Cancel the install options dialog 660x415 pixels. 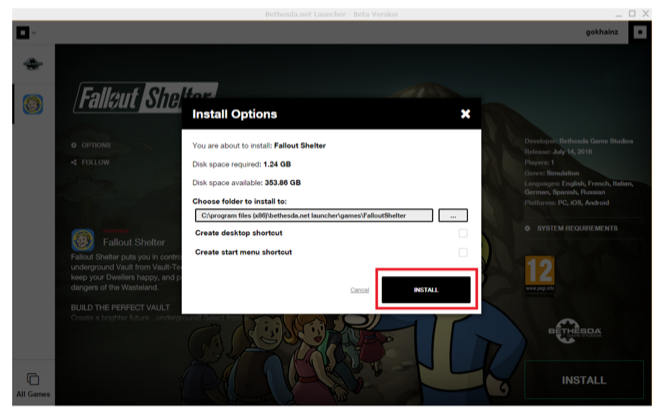(359, 290)
